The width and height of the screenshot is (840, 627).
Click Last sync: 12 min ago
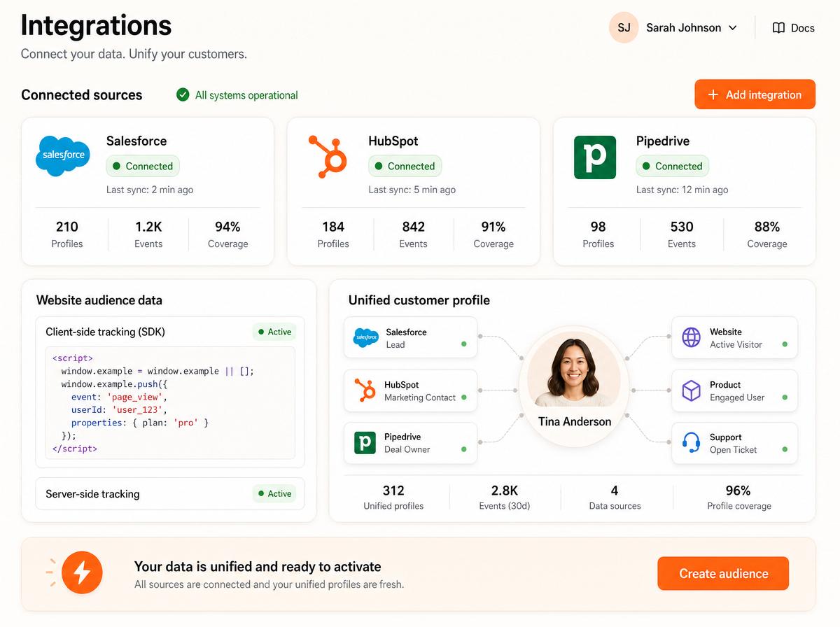tap(682, 190)
